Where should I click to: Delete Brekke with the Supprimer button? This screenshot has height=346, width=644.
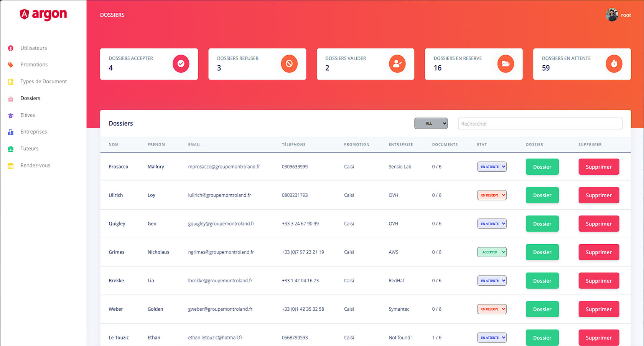pos(599,281)
